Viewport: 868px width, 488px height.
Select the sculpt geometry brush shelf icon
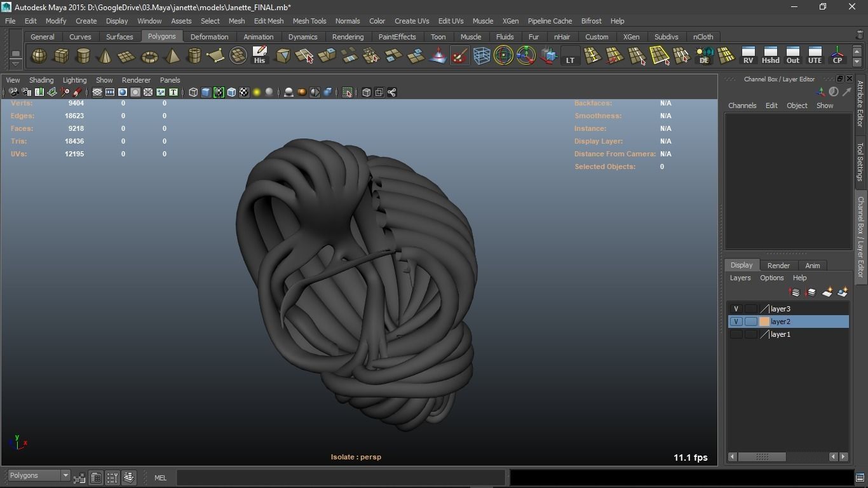(459, 56)
